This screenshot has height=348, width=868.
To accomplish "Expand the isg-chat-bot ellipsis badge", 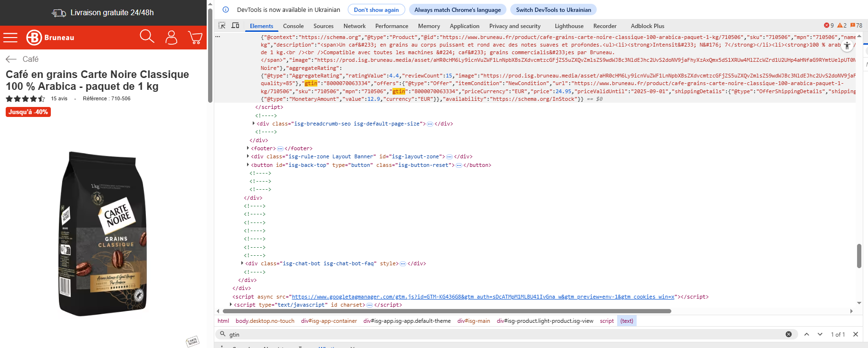I will pos(403,264).
